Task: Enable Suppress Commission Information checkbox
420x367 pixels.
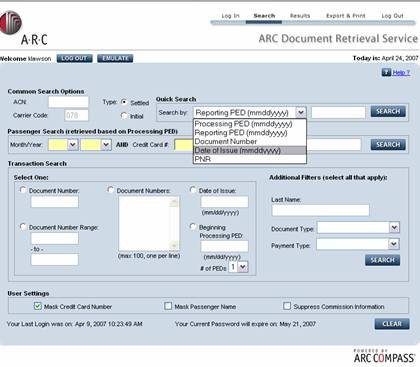Action: click(x=287, y=306)
